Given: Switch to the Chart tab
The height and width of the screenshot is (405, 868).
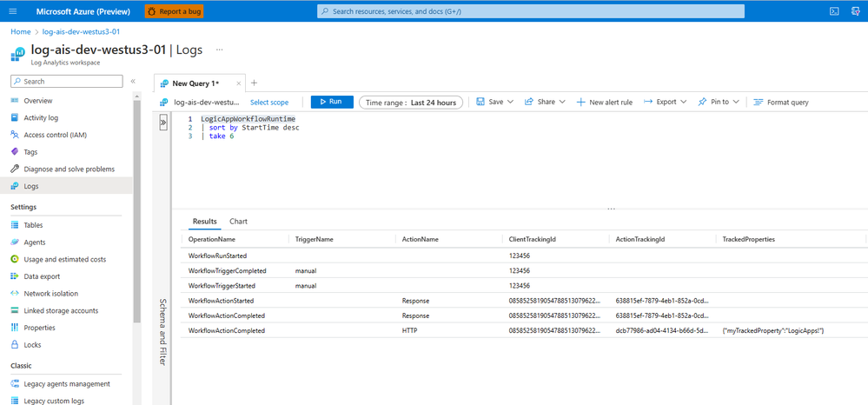Looking at the screenshot, I should tap(239, 221).
